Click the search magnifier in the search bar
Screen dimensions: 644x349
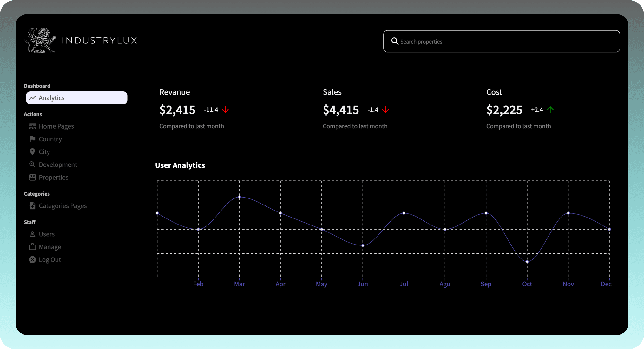click(x=395, y=41)
